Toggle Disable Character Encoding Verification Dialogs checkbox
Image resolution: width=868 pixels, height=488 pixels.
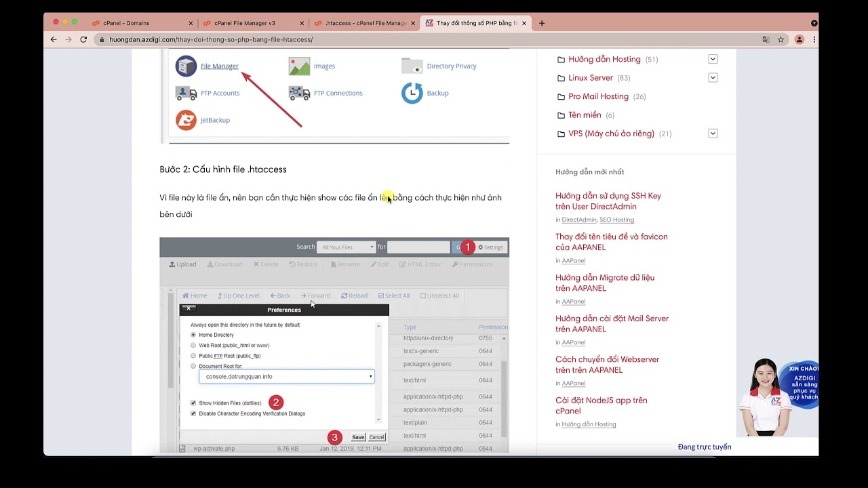(193, 413)
